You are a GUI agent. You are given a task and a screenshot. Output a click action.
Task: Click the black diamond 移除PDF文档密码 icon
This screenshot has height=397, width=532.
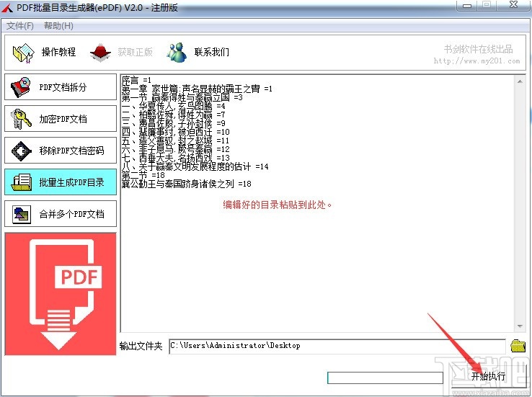click(x=22, y=151)
